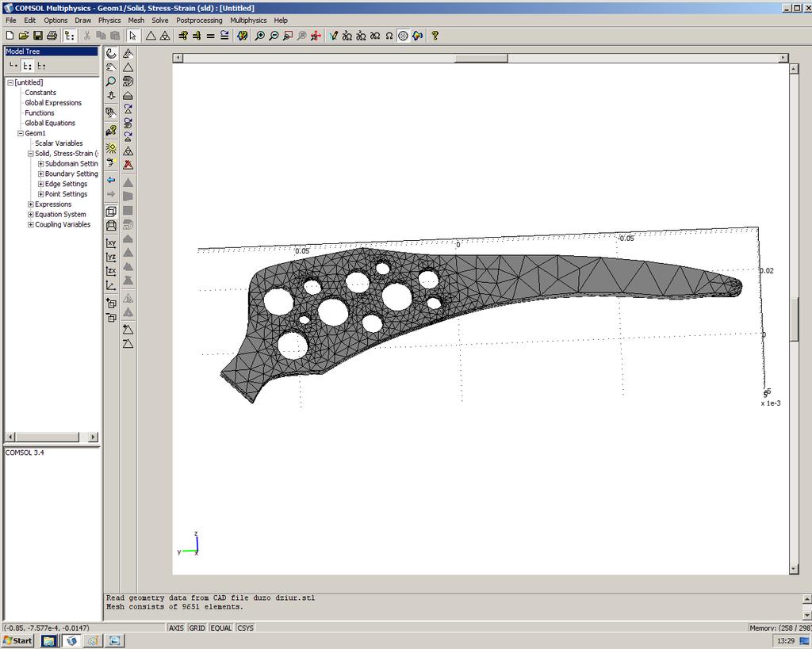This screenshot has height=649, width=812.
Task: Click the Open file folder icon
Action: point(23,36)
